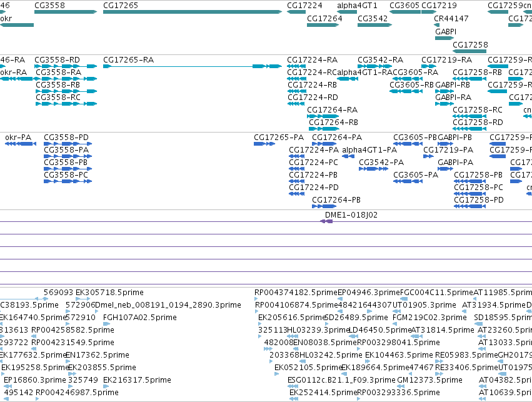This screenshot has width=532, height=402.
Task: Select the ESG0112c.B21.1_F09.3prime EST label
Action: (x=342, y=380)
